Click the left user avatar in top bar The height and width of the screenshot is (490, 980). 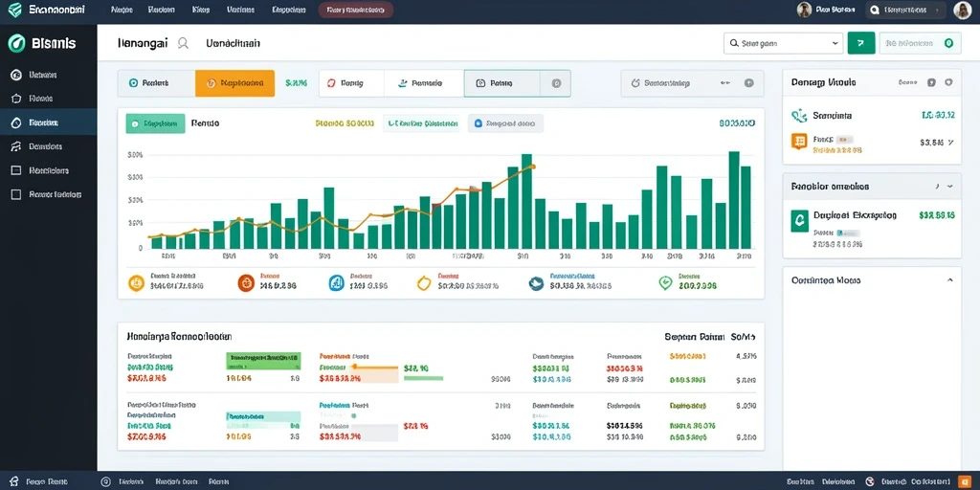tap(804, 10)
